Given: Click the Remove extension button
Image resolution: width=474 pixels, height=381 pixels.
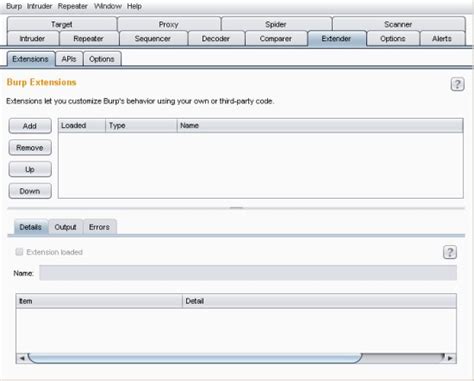Looking at the screenshot, I should pyautogui.click(x=30, y=148).
